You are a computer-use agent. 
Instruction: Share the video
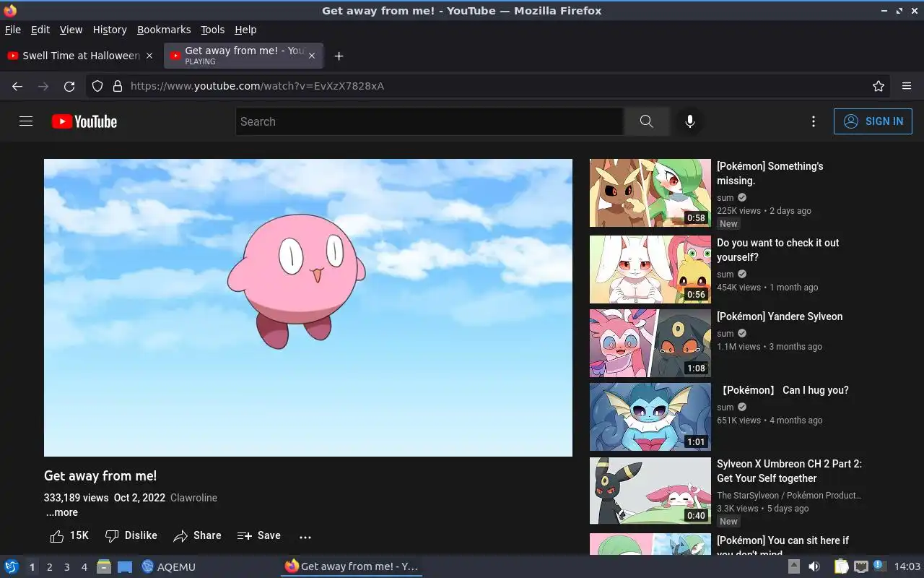[x=197, y=535]
